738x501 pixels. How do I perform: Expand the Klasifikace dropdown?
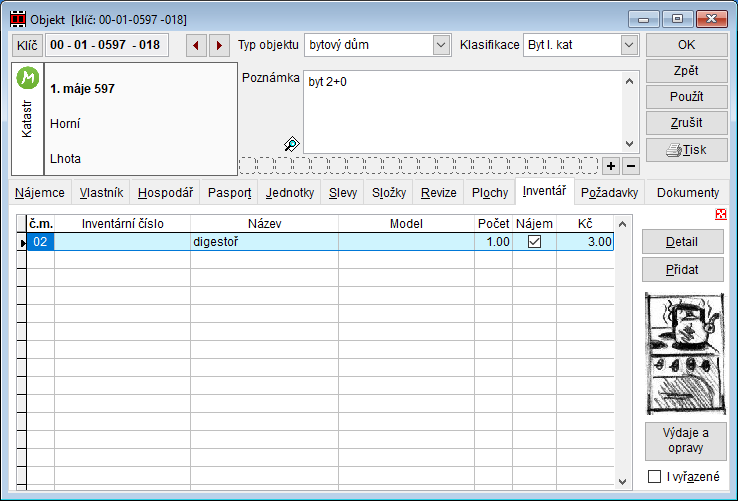click(x=628, y=45)
